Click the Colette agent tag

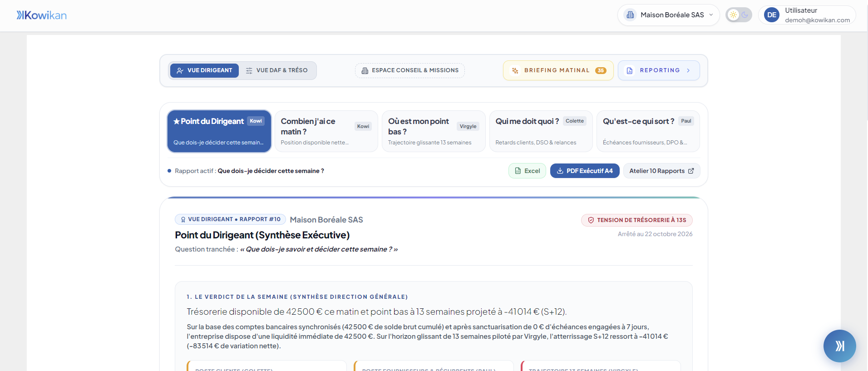(575, 121)
